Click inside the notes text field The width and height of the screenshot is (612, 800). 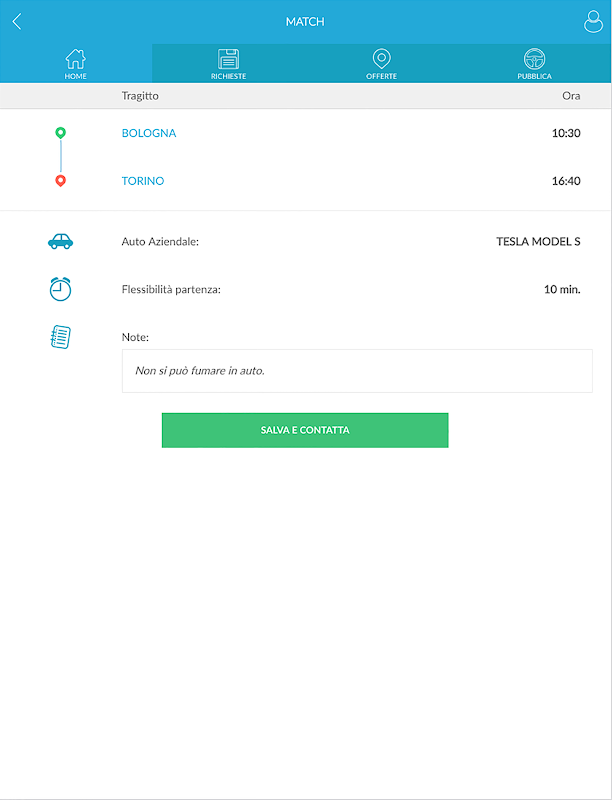357,371
